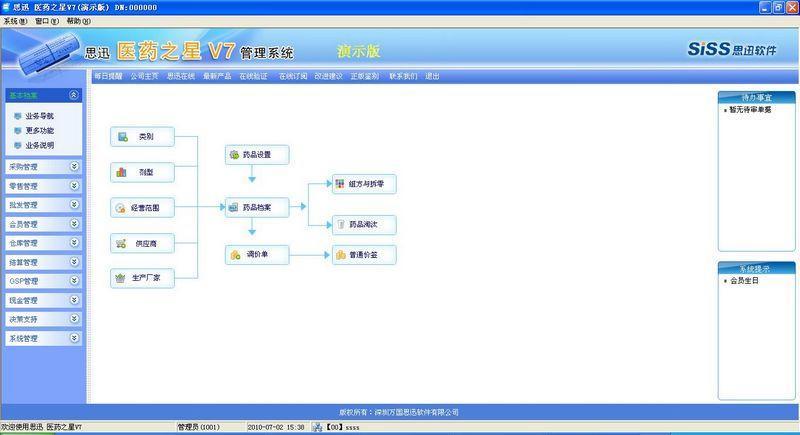The height and width of the screenshot is (435, 800).
Task: Open the 系统(S) menu
Action: tap(15, 21)
